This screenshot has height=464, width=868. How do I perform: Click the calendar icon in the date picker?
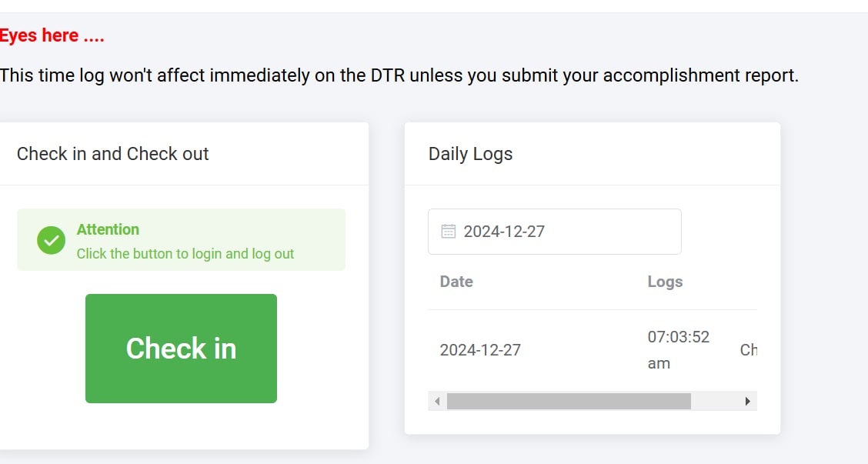(448, 232)
